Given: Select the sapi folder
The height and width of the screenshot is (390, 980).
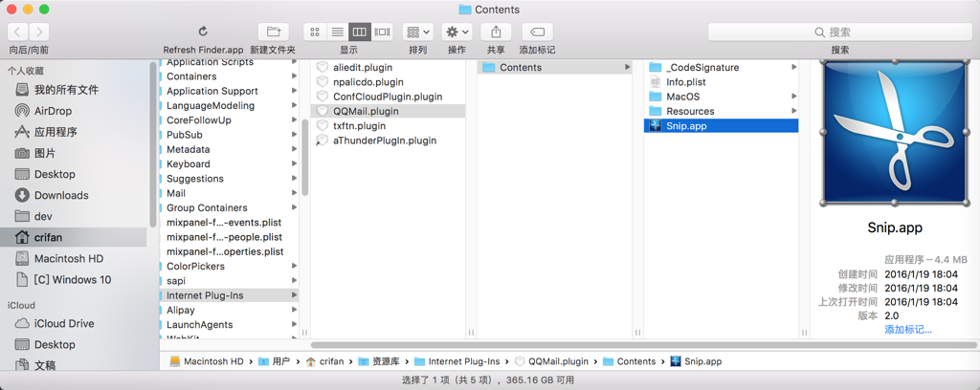Looking at the screenshot, I should click(230, 281).
